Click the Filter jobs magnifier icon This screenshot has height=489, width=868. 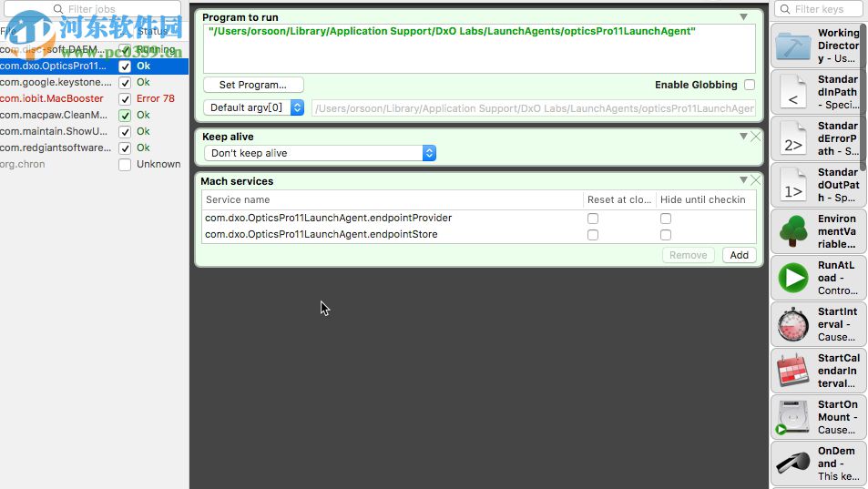pos(57,9)
